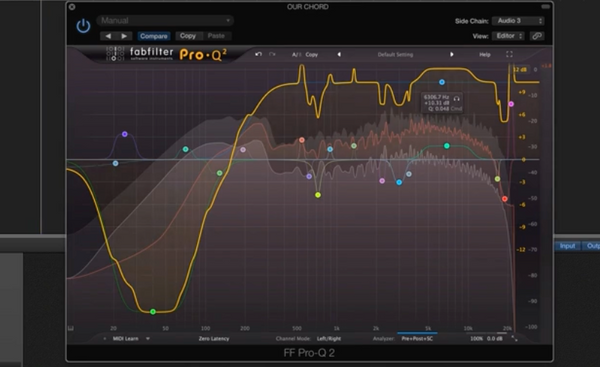Click the 100% global gain scale
Image resolution: width=600 pixels, height=367 pixels.
tap(476, 339)
